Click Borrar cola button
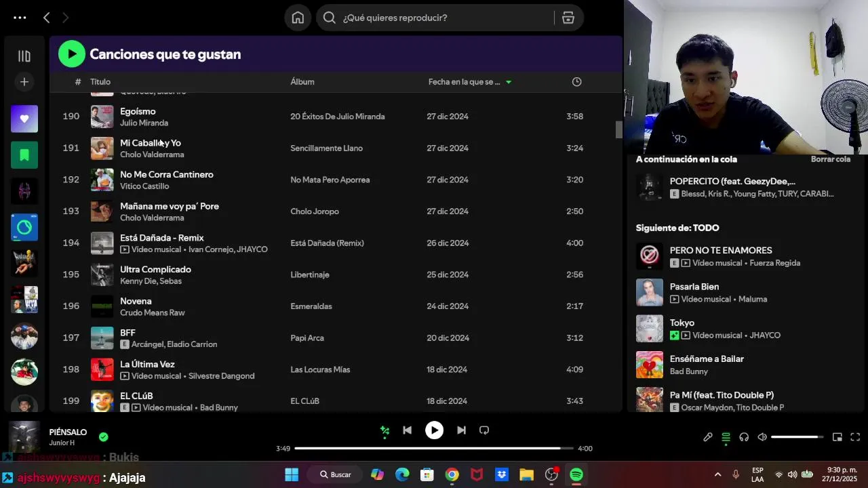 click(x=831, y=159)
